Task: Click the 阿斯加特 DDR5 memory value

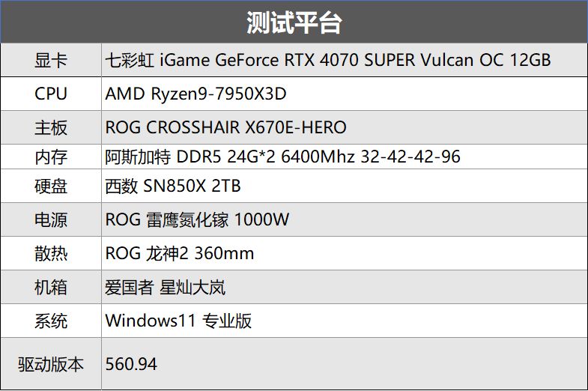Action: point(282,157)
